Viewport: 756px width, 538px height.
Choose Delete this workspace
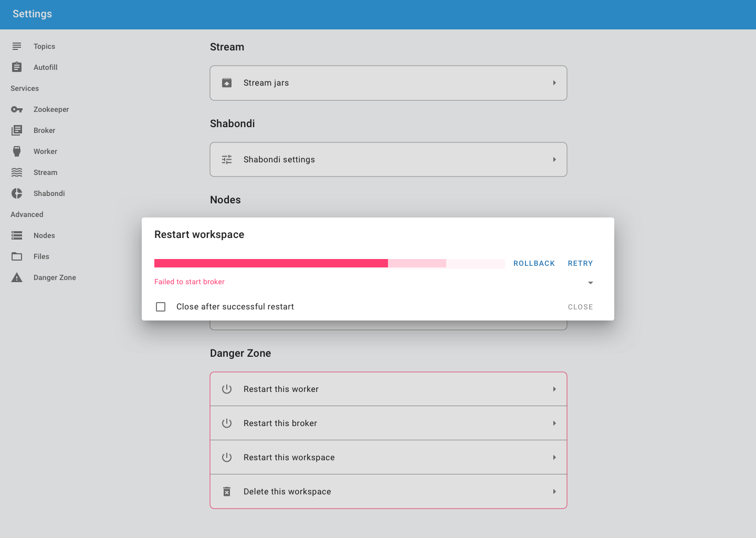point(388,492)
